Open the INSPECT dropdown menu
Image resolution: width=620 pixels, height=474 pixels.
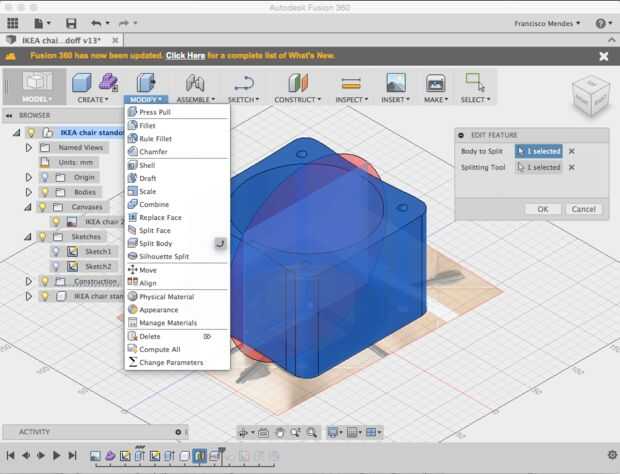352,100
